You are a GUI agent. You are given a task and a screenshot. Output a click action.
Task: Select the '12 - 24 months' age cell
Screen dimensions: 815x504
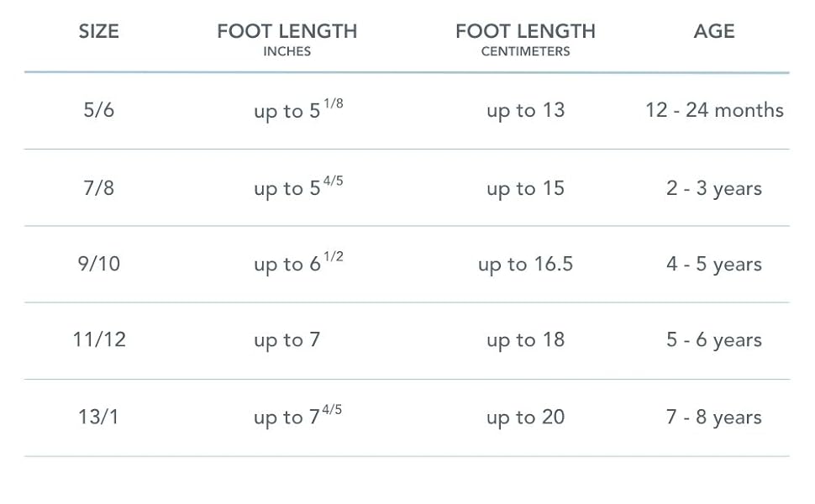tap(714, 110)
